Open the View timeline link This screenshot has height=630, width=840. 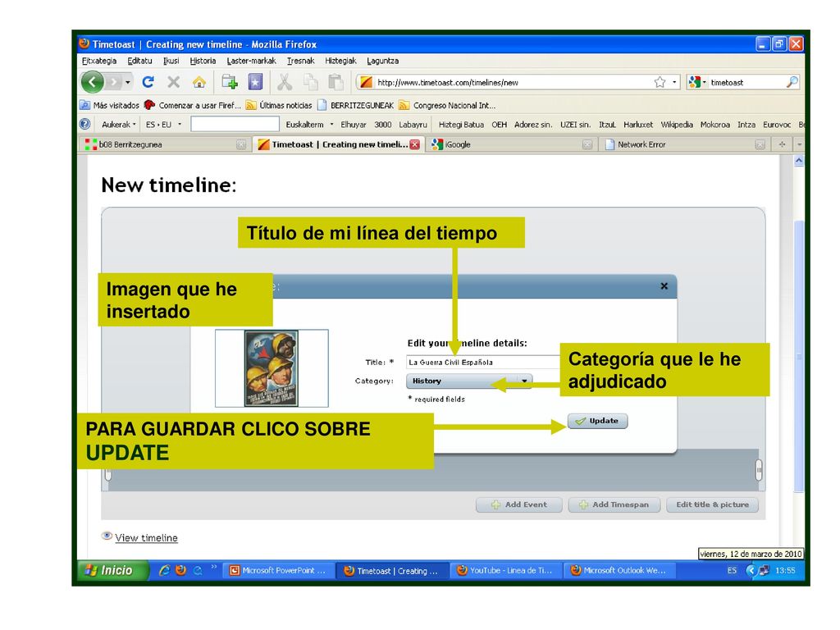coord(146,537)
